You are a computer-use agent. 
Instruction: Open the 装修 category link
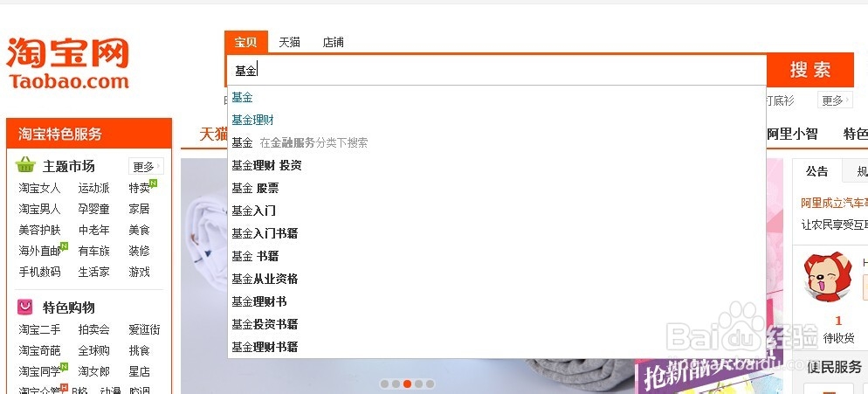pos(140,251)
